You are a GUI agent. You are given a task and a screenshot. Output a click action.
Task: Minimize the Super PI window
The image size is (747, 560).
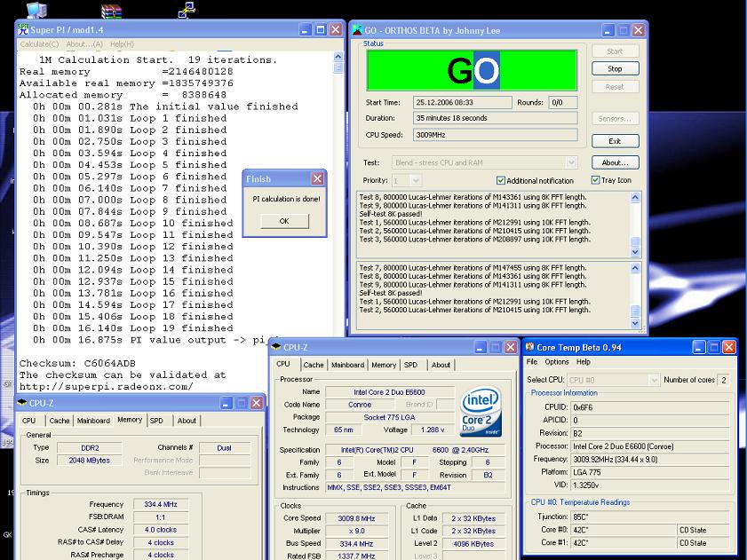306,29
